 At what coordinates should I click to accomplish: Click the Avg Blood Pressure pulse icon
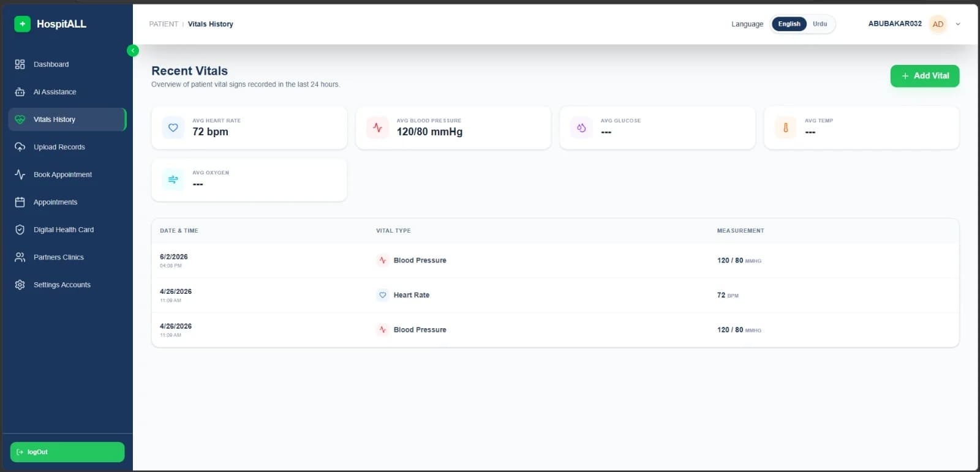(377, 127)
